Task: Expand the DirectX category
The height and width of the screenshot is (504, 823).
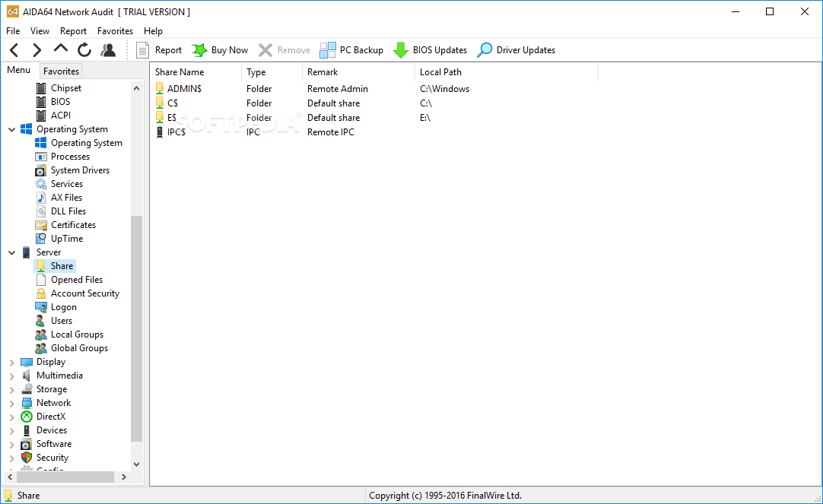Action: 11,417
